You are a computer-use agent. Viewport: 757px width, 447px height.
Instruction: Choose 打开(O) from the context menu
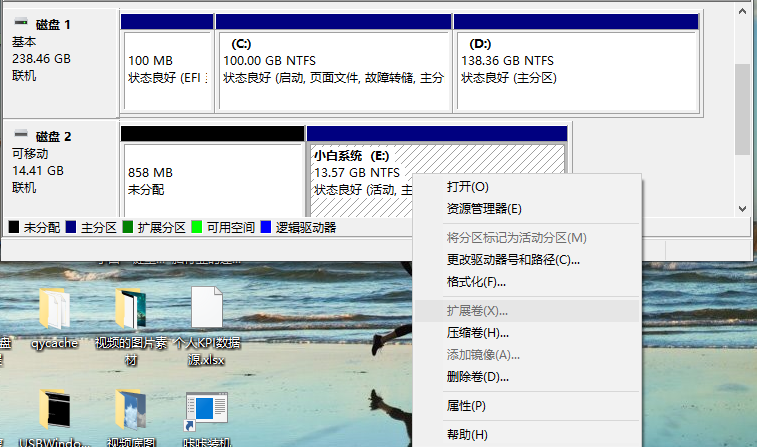click(x=467, y=187)
